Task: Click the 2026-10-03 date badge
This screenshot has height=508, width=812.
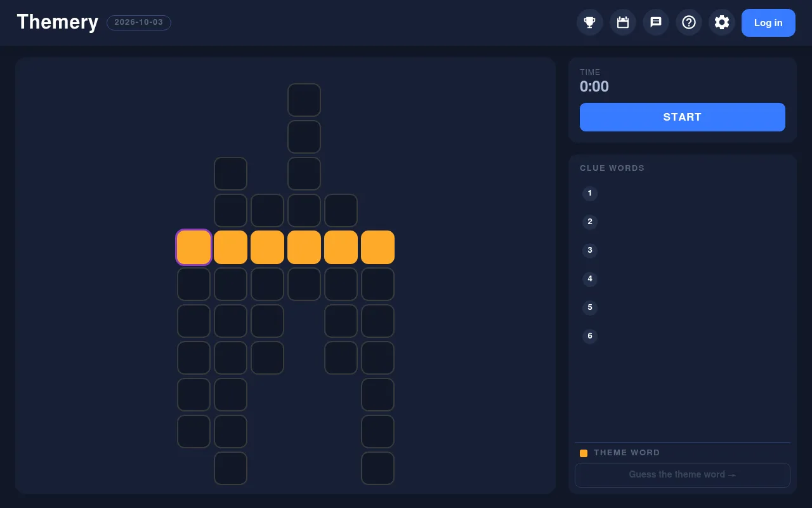Action: [x=139, y=22]
